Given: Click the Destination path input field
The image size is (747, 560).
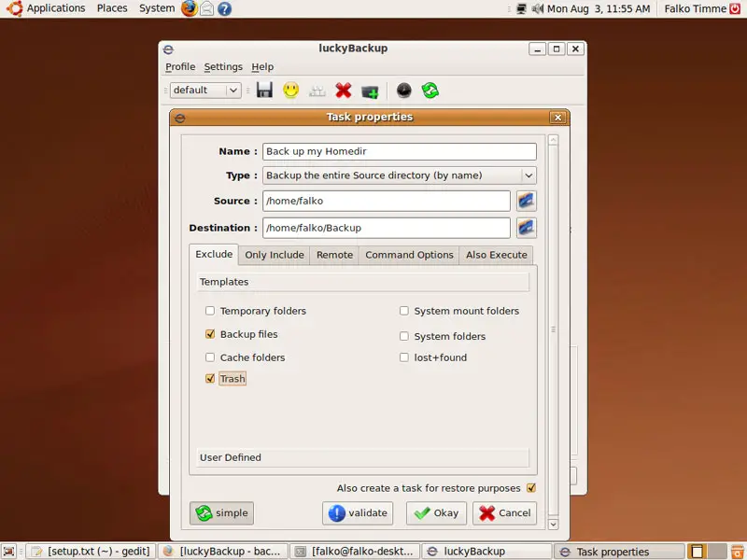Looking at the screenshot, I should 387,228.
